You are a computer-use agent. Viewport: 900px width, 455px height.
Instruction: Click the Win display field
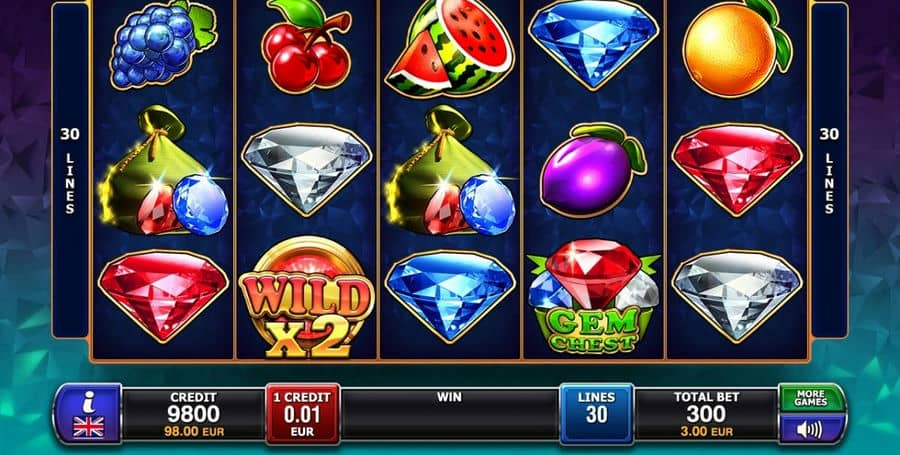(x=449, y=414)
